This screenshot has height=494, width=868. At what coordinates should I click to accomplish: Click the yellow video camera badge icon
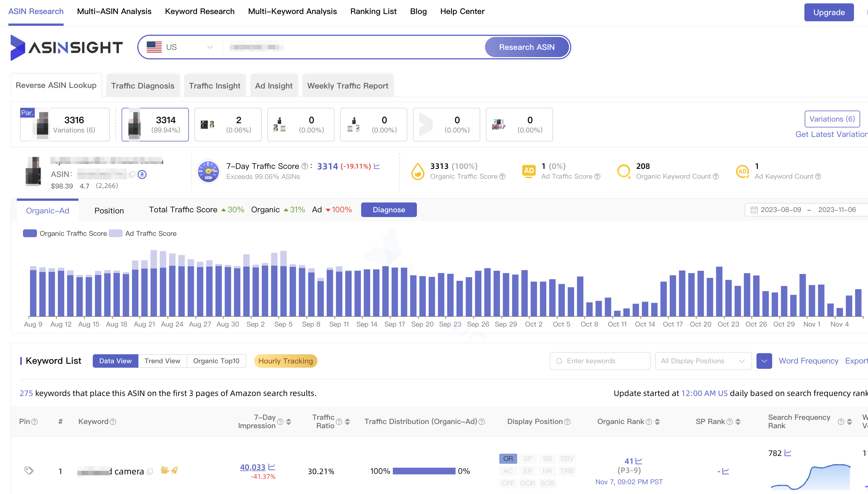165,470
